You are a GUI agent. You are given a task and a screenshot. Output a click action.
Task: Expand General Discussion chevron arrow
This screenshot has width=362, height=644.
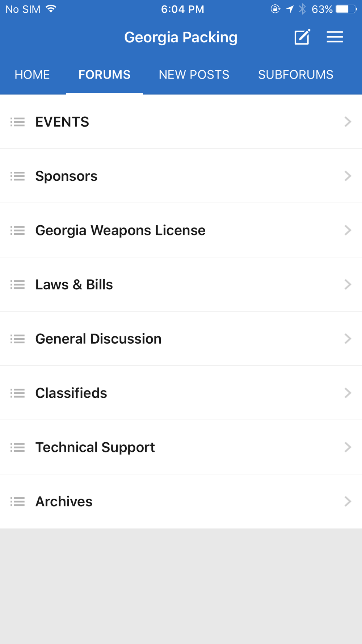[348, 339]
